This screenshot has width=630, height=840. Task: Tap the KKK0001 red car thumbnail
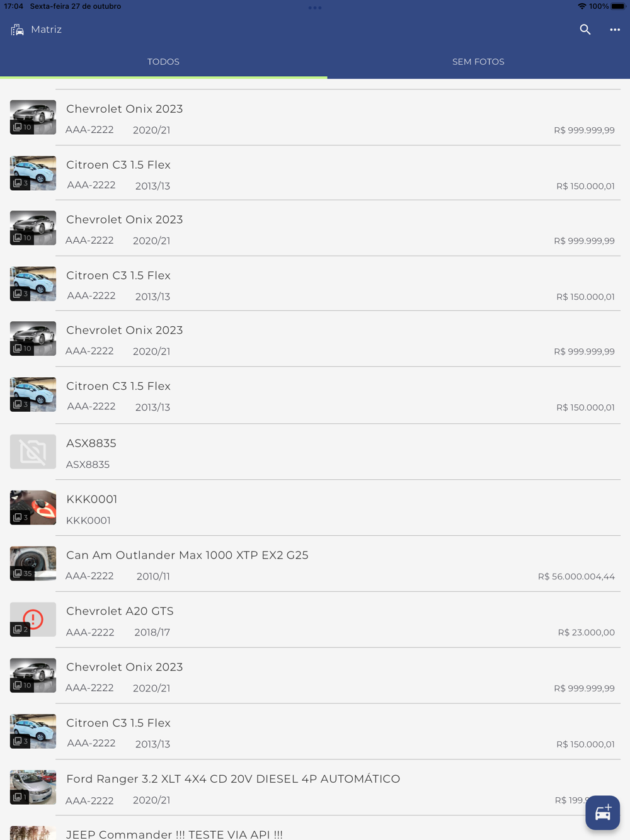pos(33,508)
